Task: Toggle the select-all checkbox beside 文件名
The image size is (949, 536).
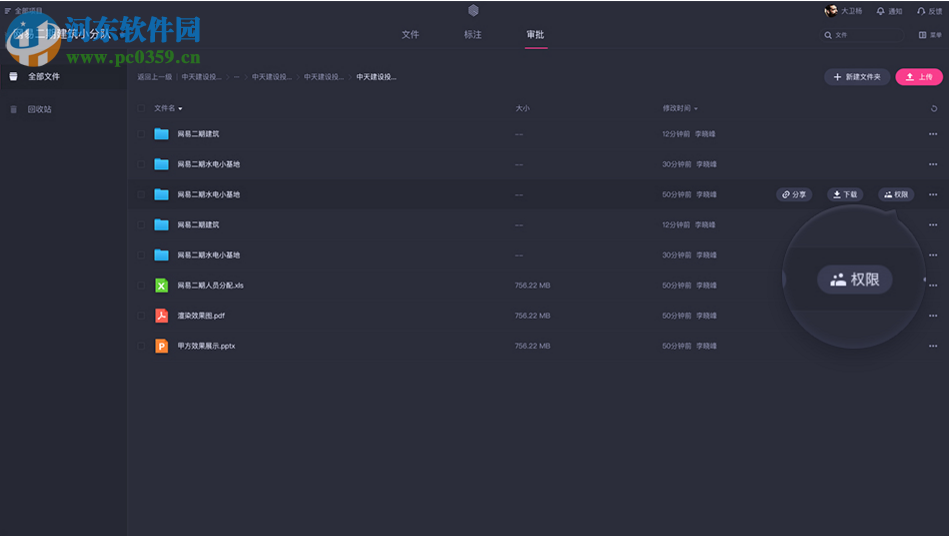Action: 141,108
